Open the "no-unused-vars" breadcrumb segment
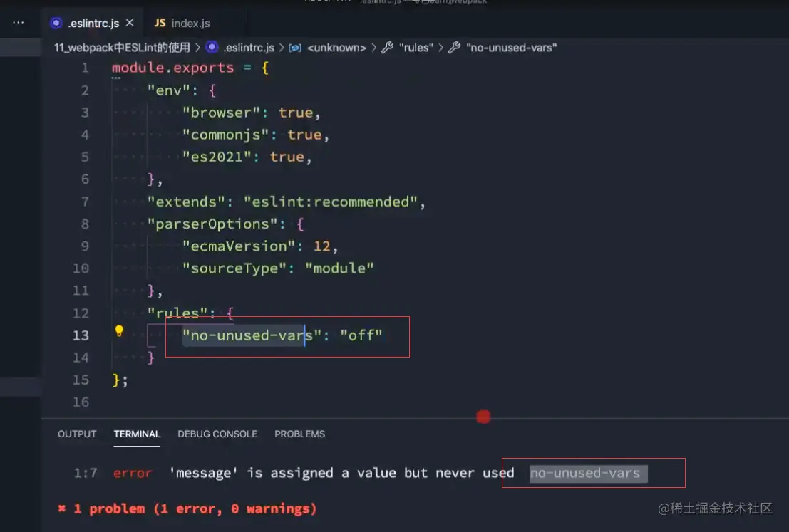The width and height of the screenshot is (789, 532). tap(511, 47)
